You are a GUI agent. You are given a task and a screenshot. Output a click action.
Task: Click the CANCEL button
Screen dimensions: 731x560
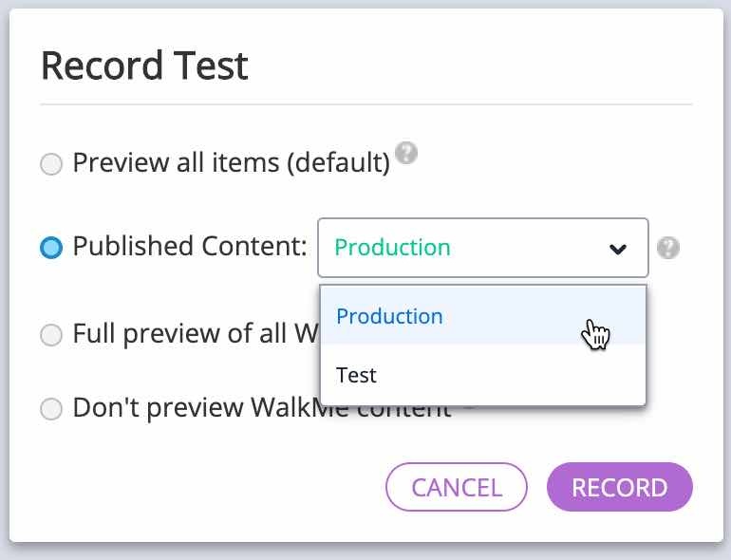(x=457, y=487)
